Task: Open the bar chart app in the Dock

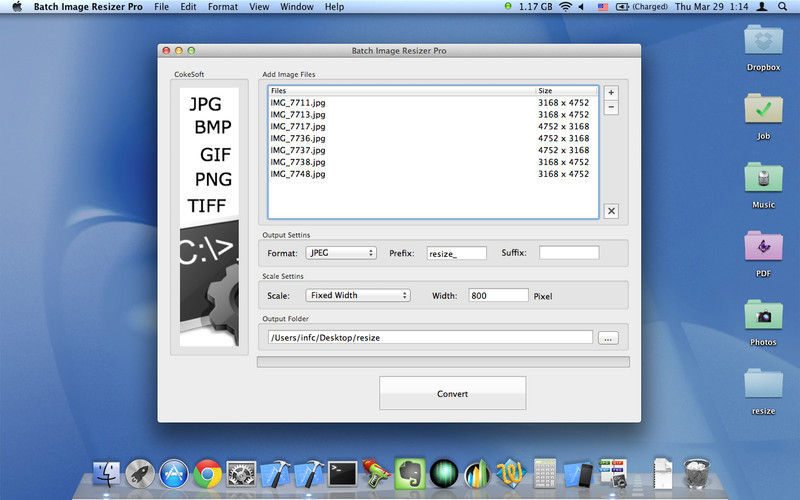Action: click(x=477, y=474)
